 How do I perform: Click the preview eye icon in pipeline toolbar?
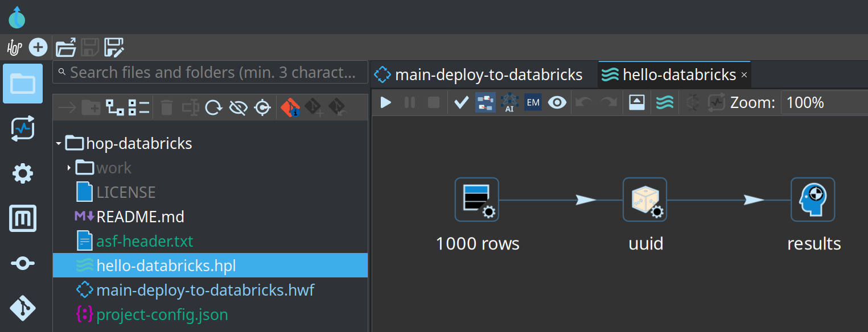coord(557,102)
